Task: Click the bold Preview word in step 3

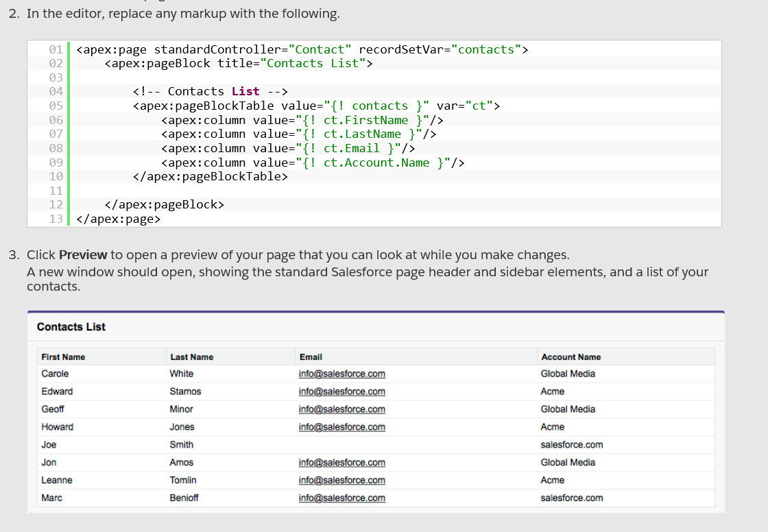Action: point(83,255)
